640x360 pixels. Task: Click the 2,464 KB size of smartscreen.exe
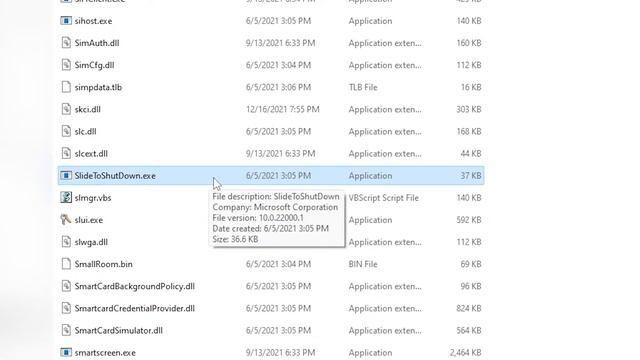pyautogui.click(x=465, y=353)
